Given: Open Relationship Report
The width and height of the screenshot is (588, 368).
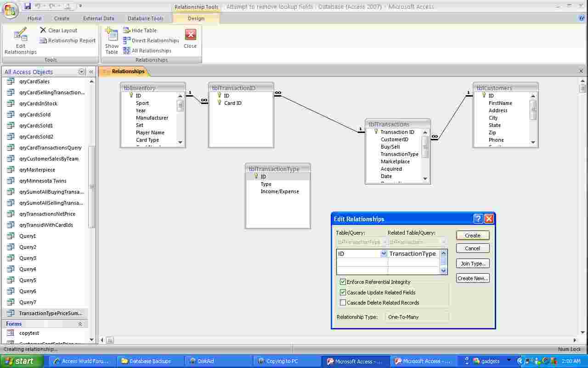Looking at the screenshot, I should click(x=68, y=40).
